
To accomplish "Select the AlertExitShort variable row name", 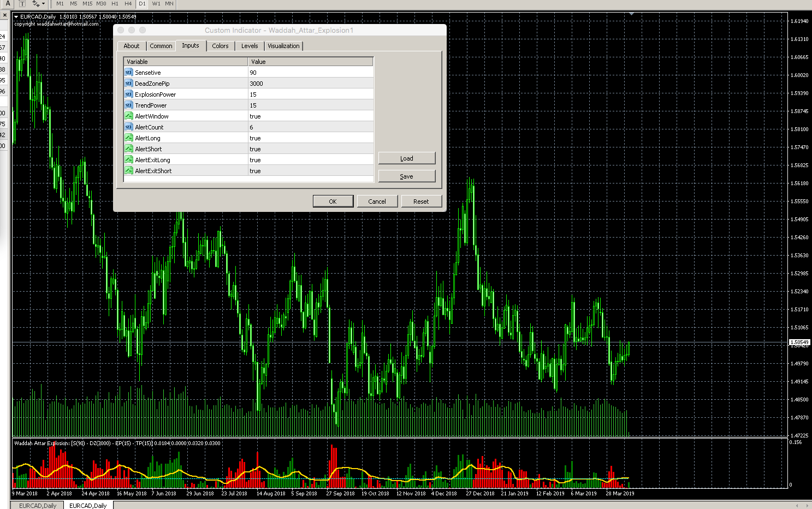I will [x=153, y=171].
